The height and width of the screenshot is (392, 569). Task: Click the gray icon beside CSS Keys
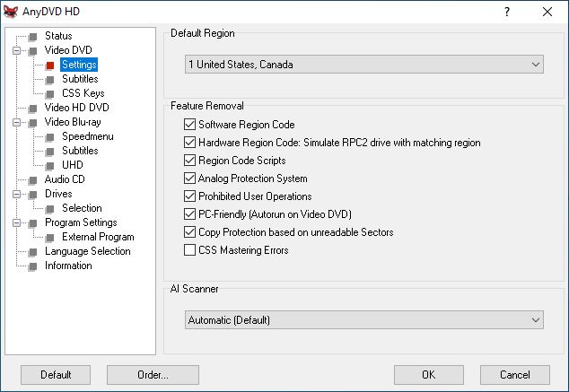[49, 94]
